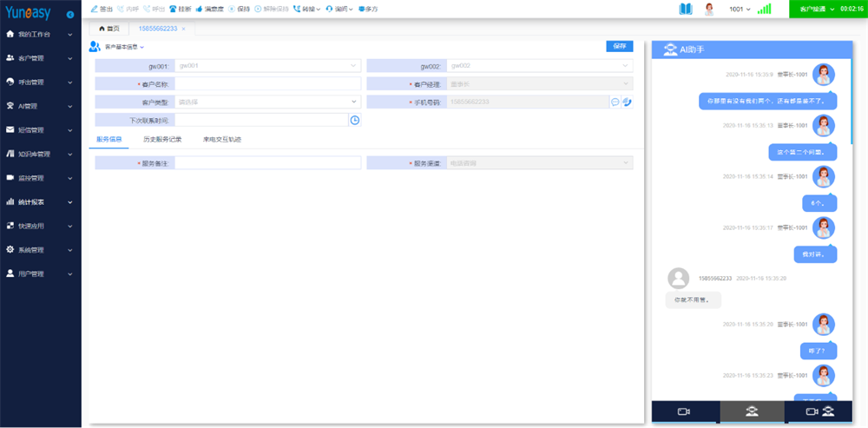Screen dimensions: 868x428
Task: Open the 转接 transfer dropdown
Action: click(x=306, y=9)
